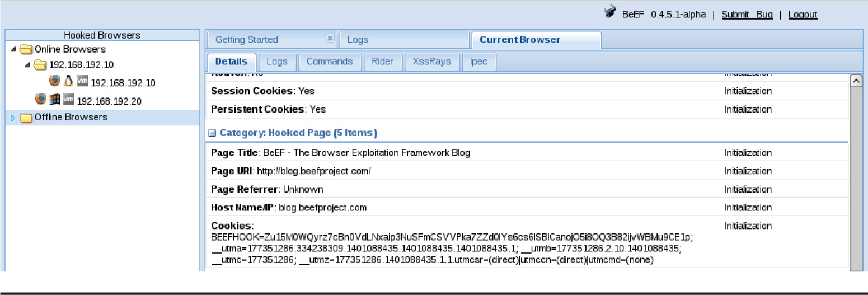Click the Linux penguin icon
868x295 pixels.
click(68, 81)
